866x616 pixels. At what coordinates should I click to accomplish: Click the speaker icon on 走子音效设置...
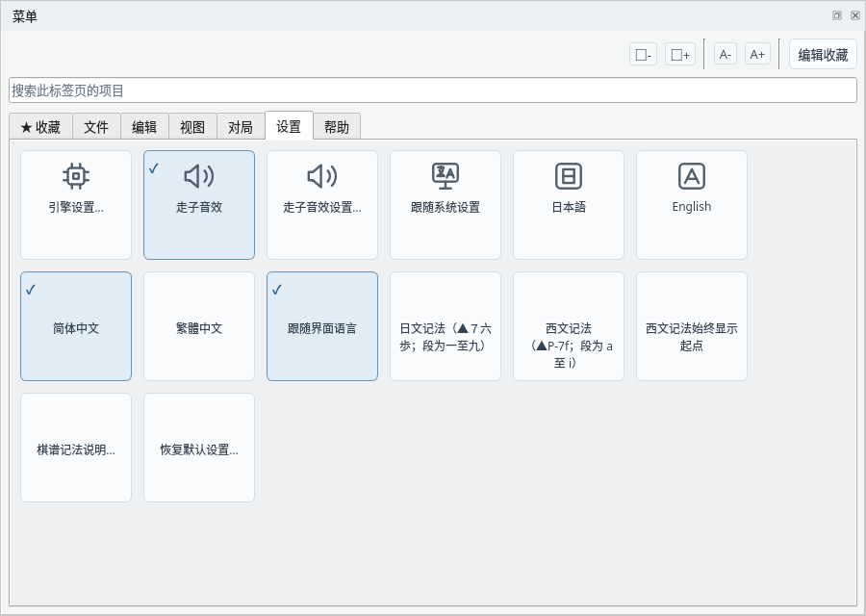pos(322,176)
